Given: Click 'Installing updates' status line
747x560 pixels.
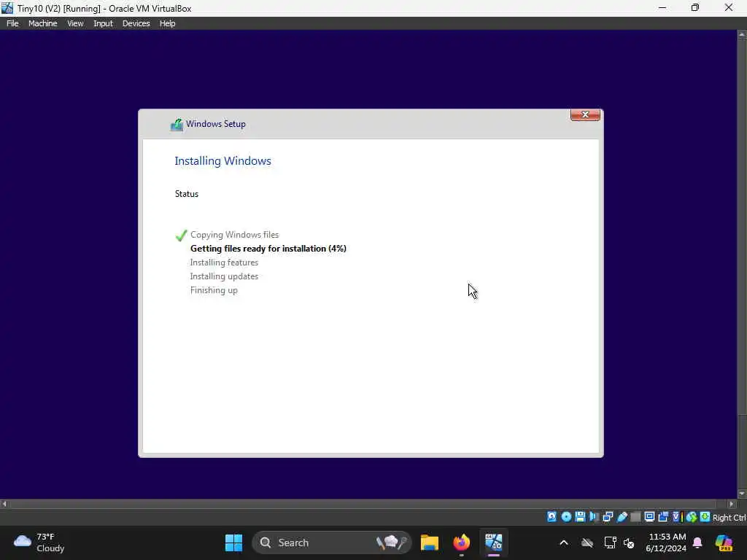Looking at the screenshot, I should point(224,276).
